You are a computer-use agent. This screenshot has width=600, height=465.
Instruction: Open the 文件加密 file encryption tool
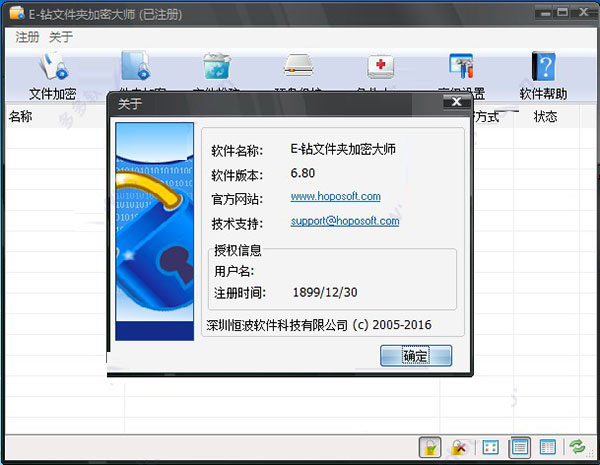(53, 77)
